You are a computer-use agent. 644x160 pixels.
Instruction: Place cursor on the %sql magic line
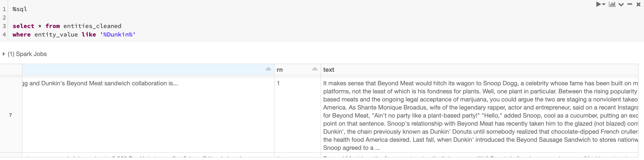click(20, 9)
